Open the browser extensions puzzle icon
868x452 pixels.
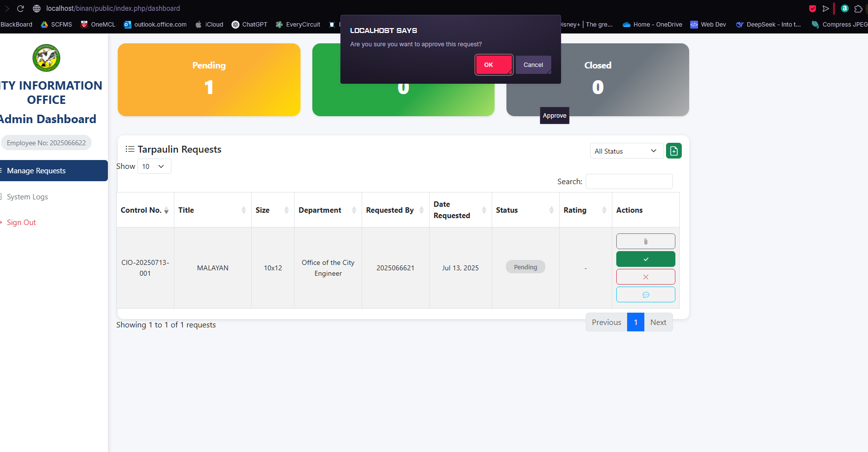click(x=858, y=8)
